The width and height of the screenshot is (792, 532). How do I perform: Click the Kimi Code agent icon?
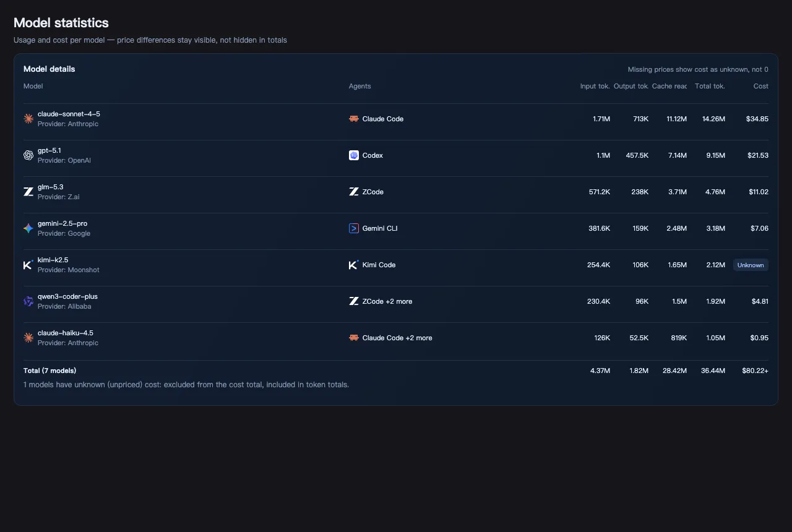354,265
